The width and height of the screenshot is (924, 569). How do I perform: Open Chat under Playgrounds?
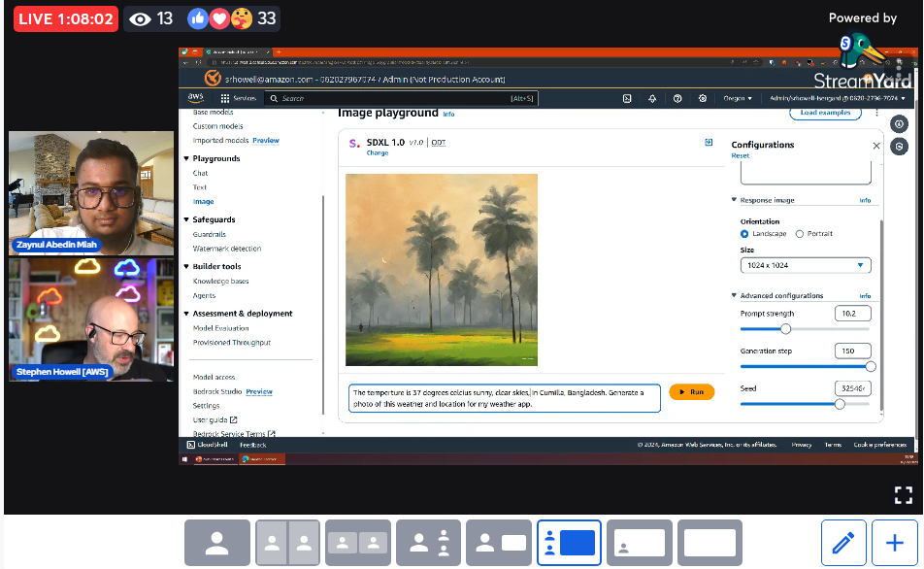pos(200,173)
